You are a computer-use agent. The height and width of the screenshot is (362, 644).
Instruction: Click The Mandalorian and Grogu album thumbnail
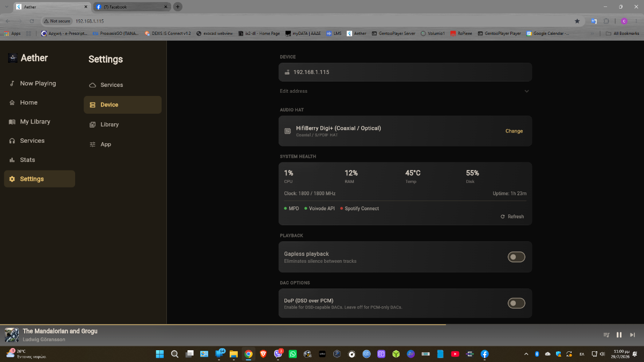(x=12, y=335)
